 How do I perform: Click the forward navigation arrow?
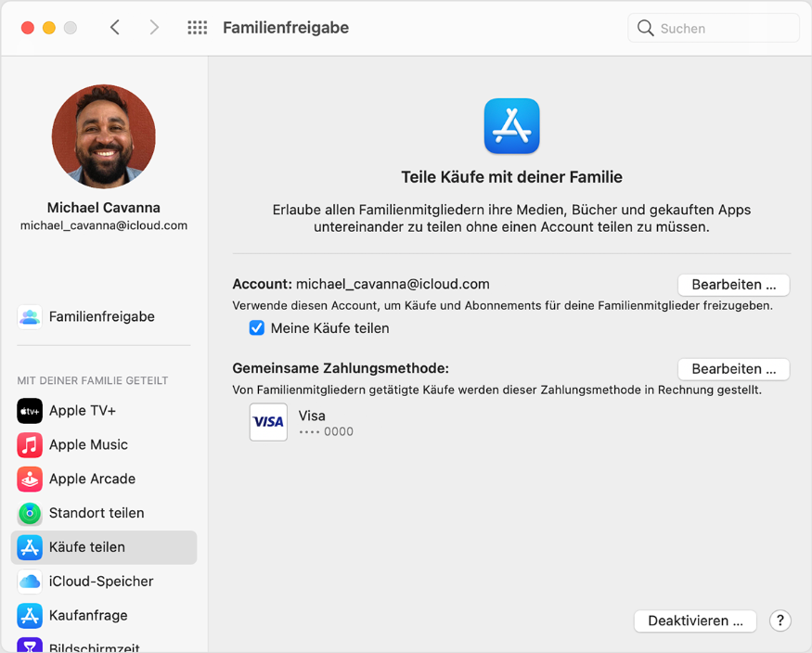154,28
